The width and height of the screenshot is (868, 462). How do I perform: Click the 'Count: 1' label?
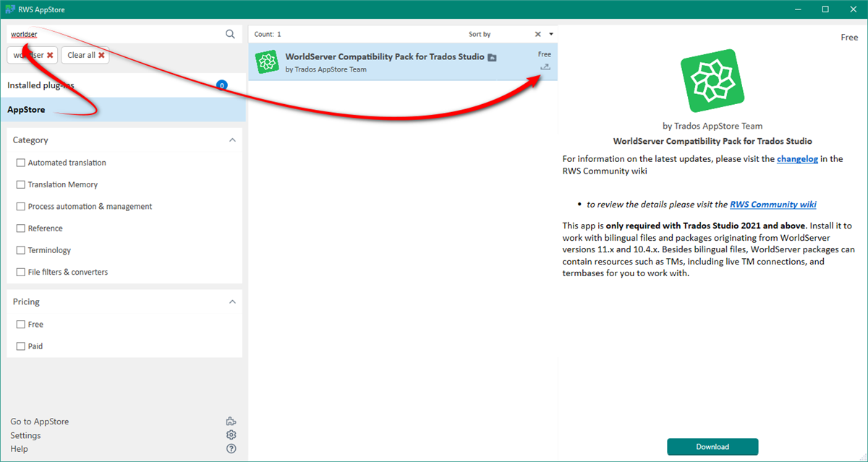click(268, 34)
